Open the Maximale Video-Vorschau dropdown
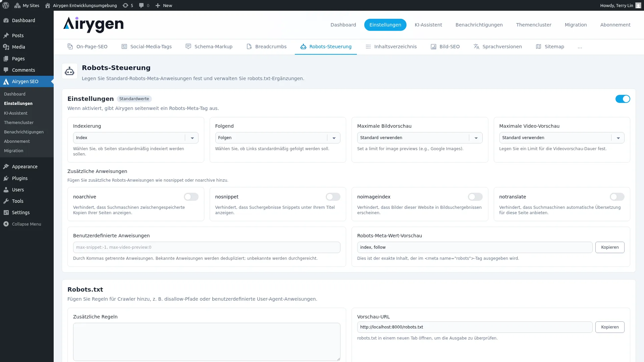The height and width of the screenshot is (362, 644). coord(562,138)
